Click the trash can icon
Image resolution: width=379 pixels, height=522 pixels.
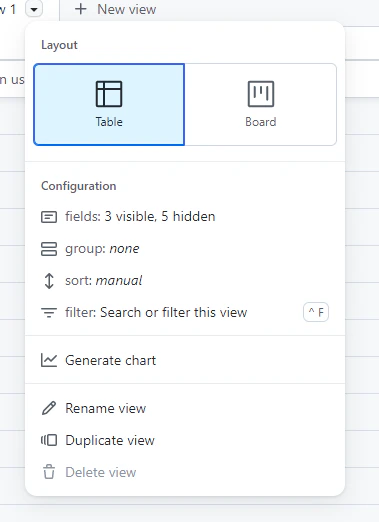click(49, 472)
